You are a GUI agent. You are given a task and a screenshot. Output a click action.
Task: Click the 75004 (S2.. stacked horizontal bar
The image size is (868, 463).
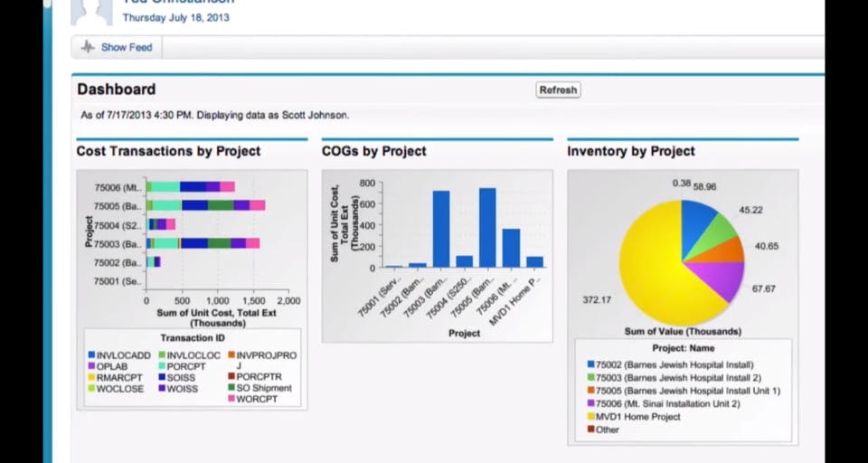161,224
